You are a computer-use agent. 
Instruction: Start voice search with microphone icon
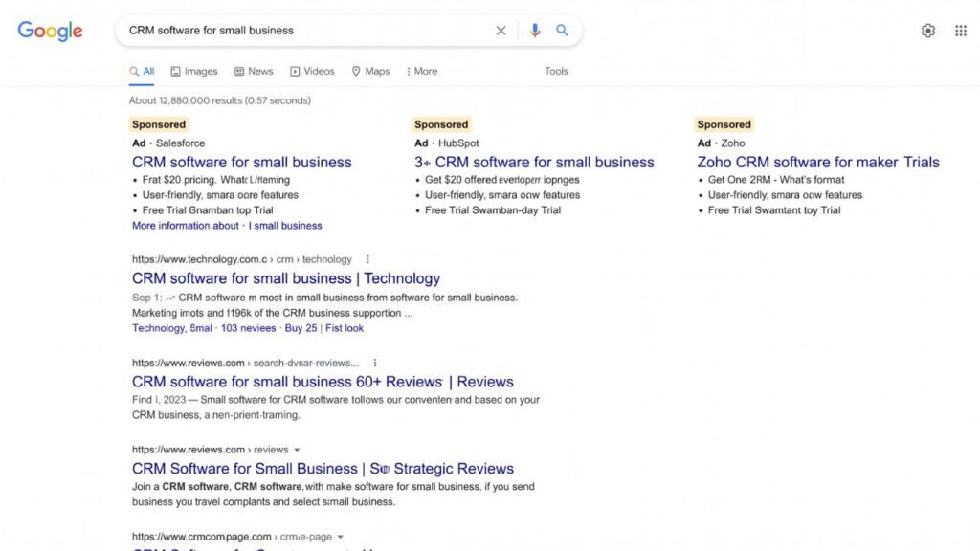click(x=534, y=31)
